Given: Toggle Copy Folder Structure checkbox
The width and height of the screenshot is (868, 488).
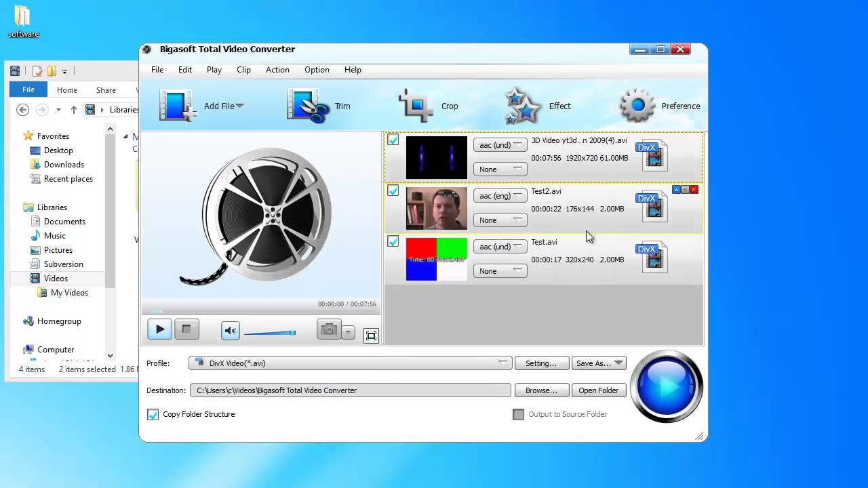Looking at the screenshot, I should pos(153,414).
